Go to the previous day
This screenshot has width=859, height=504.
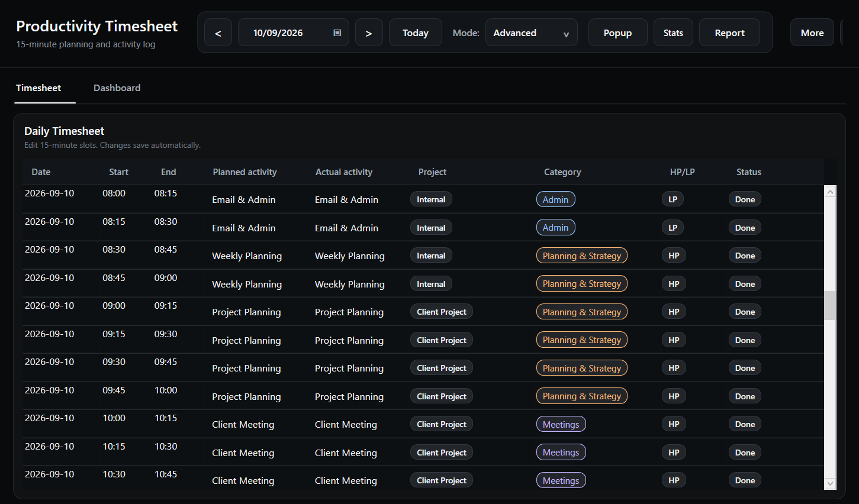218,33
